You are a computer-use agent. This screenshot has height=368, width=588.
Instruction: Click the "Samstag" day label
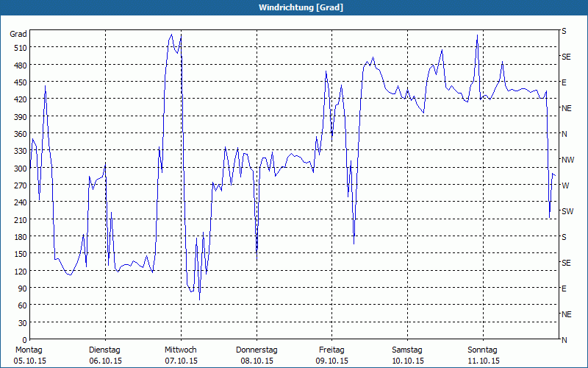coord(407,350)
